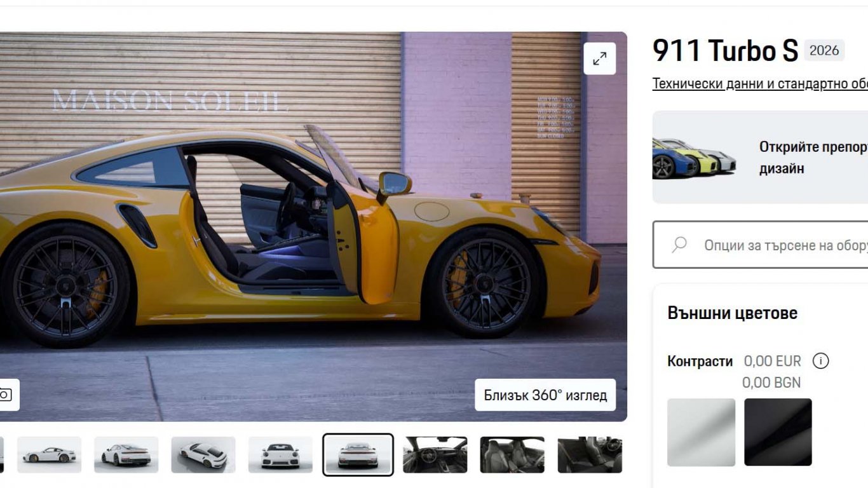Show the seat detail close-up thumbnail
Screen dimensions: 868x488
[x=590, y=455]
